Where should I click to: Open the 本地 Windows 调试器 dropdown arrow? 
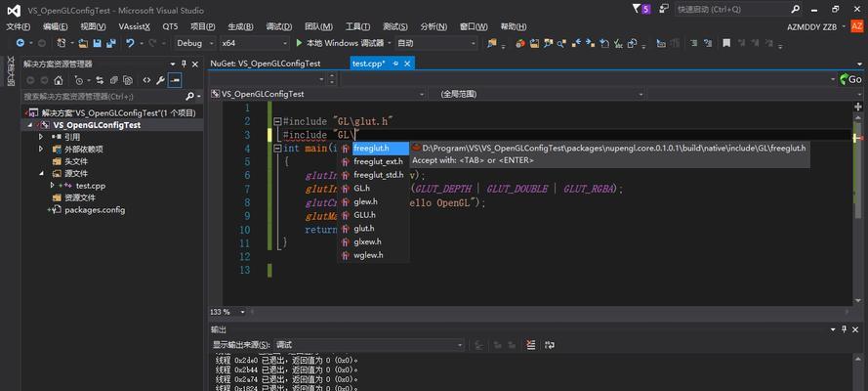point(390,43)
